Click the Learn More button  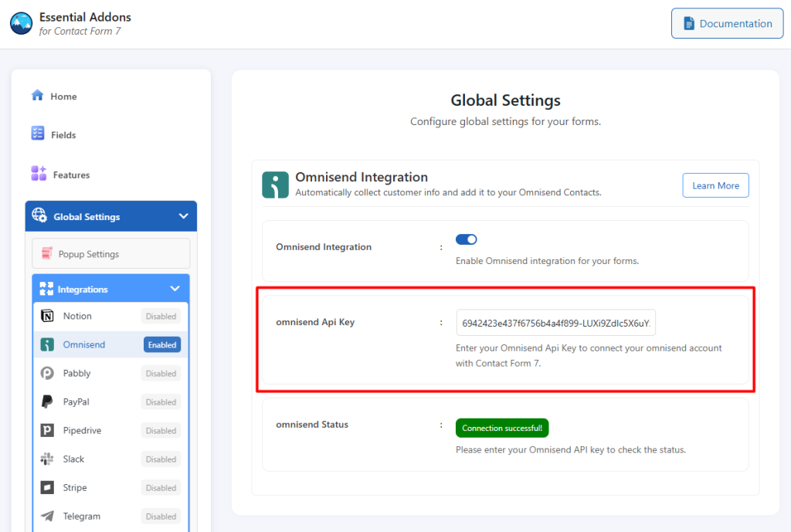pos(715,185)
